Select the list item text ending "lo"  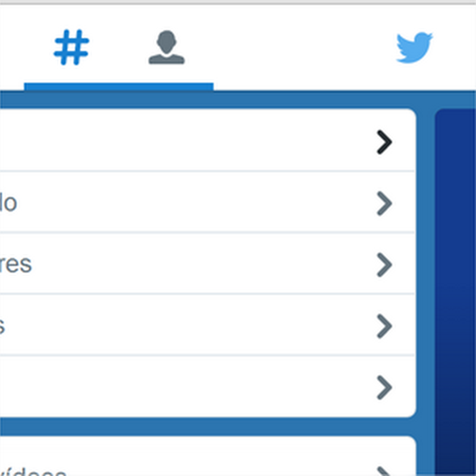coord(8,203)
